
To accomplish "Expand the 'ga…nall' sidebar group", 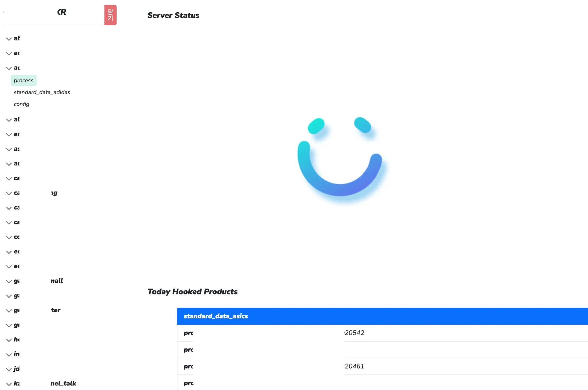I will pos(9,281).
